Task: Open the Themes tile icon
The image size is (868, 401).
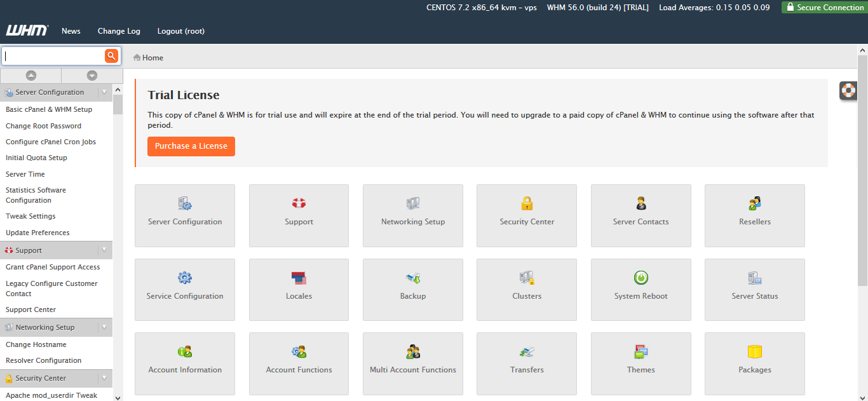Action: tap(641, 351)
